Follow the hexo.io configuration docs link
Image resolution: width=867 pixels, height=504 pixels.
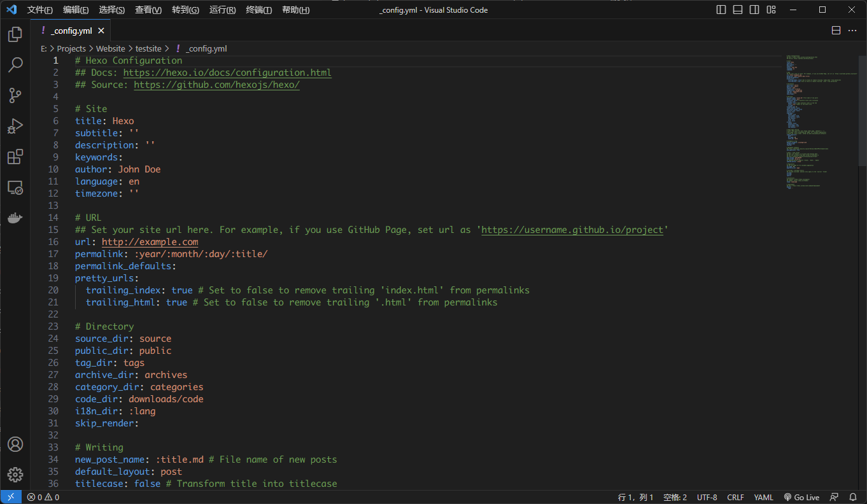pyautogui.click(x=227, y=72)
